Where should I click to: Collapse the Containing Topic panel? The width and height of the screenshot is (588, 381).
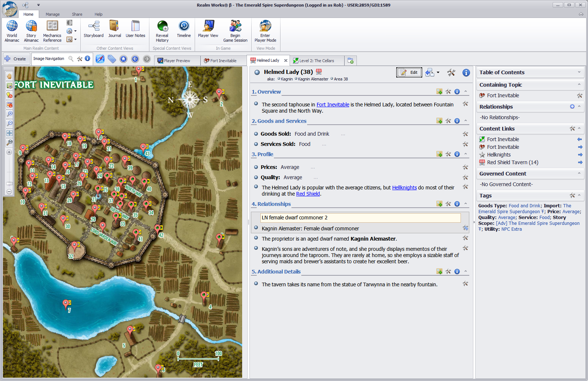(579, 84)
